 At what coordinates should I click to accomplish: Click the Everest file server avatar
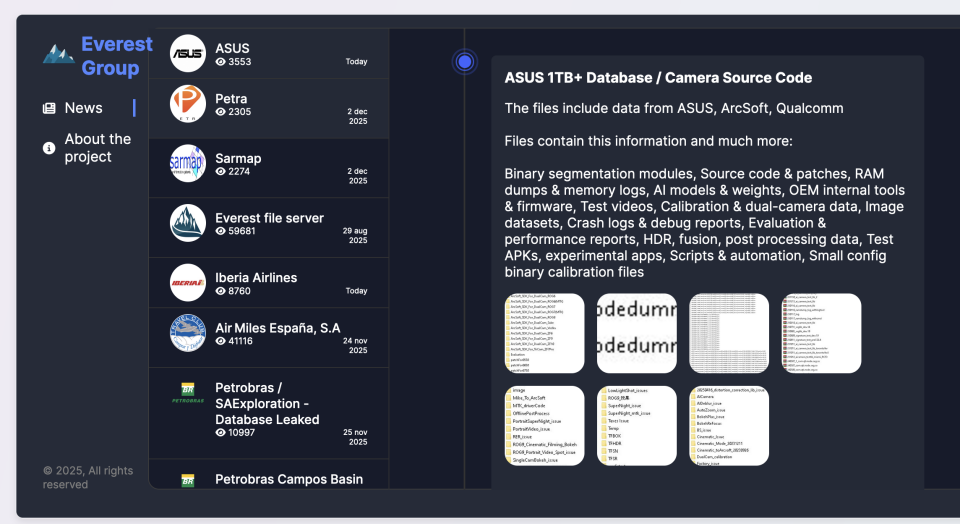click(188, 223)
